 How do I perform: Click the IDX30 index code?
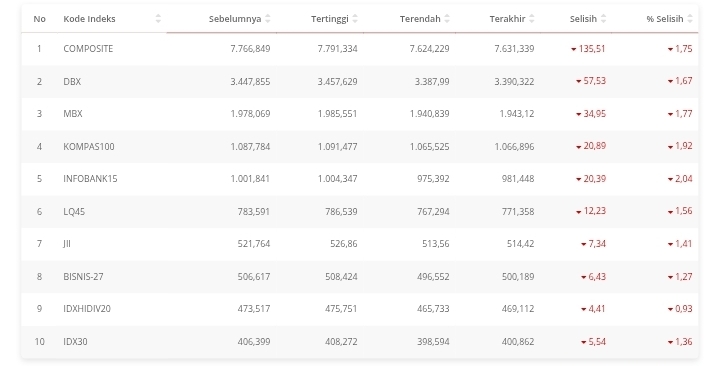[75, 342]
